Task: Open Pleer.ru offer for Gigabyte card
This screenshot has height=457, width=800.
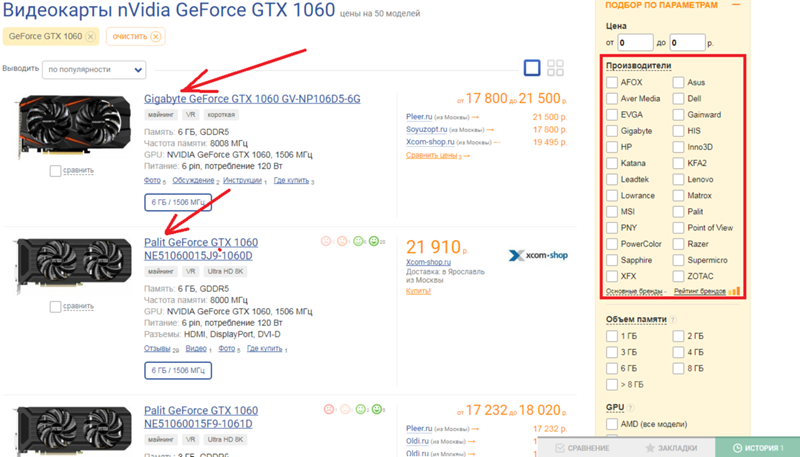Action: (419, 117)
